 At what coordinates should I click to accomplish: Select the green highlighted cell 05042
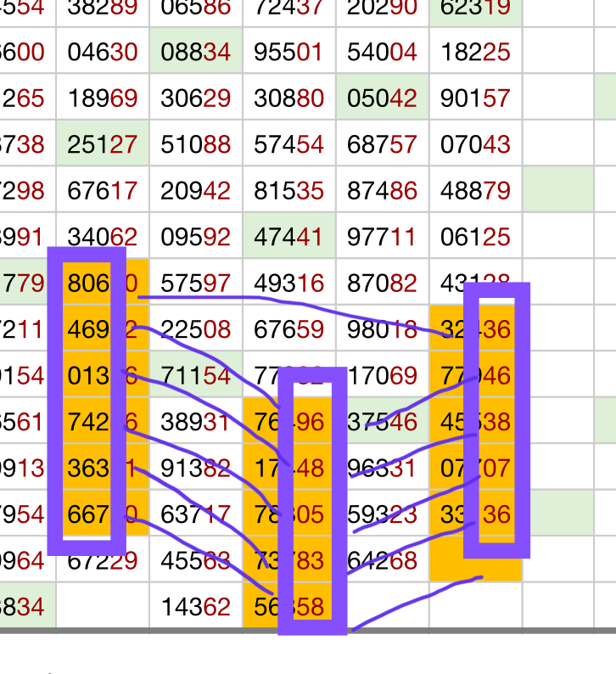pyautogui.click(x=383, y=98)
